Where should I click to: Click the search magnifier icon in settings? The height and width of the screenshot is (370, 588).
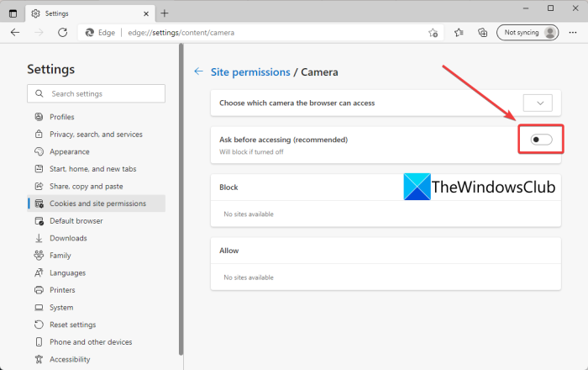click(39, 93)
